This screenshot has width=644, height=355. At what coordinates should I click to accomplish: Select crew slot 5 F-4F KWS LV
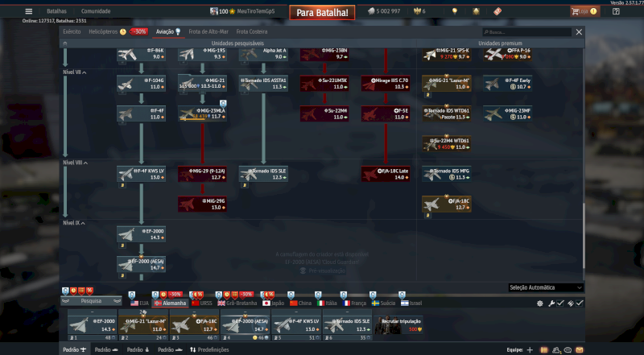[295, 325]
